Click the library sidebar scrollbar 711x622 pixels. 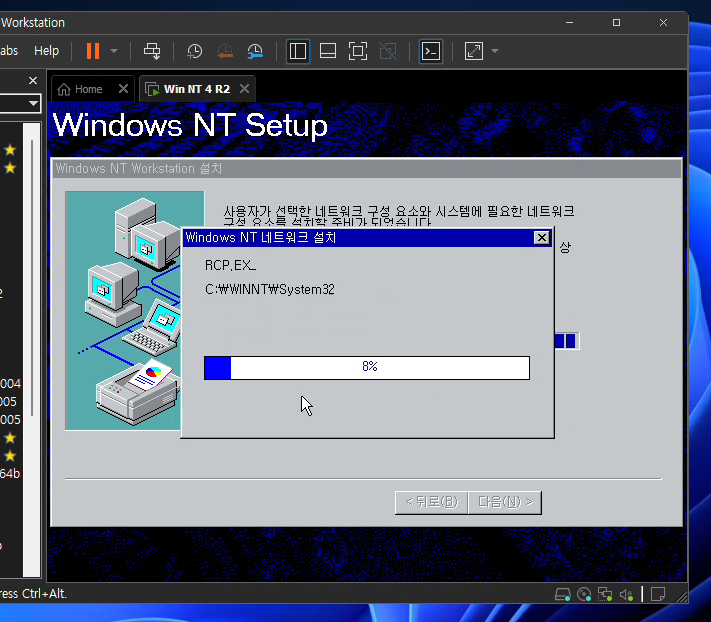click(32, 277)
